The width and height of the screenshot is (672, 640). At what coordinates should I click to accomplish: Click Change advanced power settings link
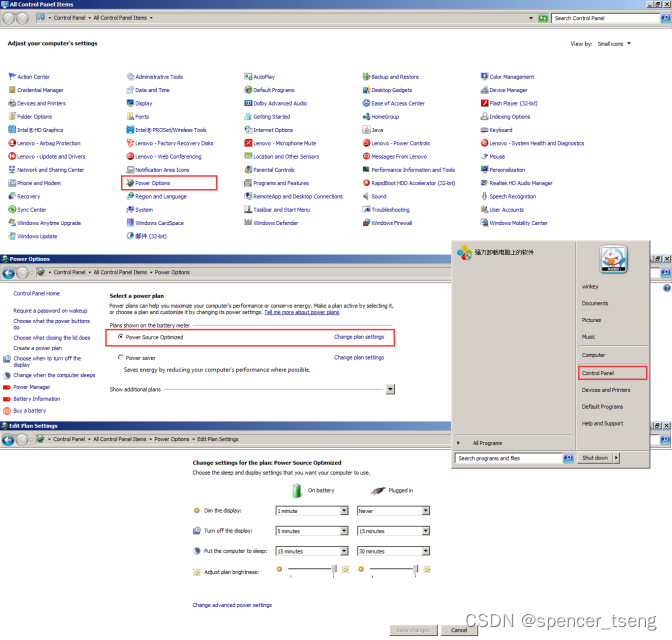(232, 605)
